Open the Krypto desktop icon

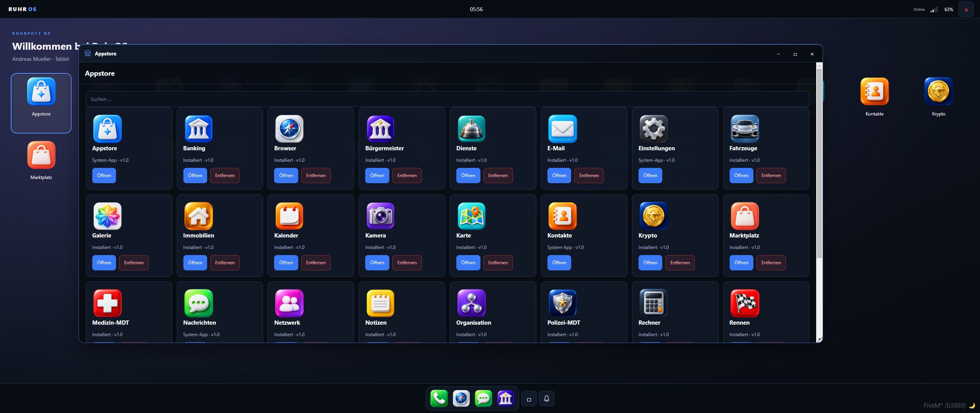(x=938, y=97)
